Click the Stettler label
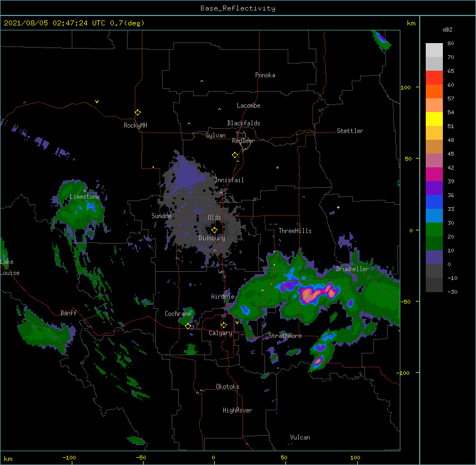This screenshot has height=465, width=476. click(x=350, y=131)
